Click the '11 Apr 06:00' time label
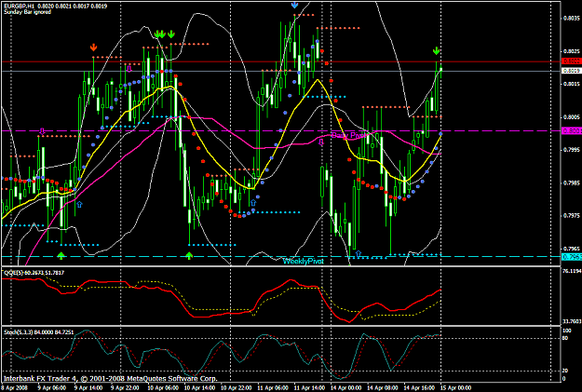This screenshot has height=392, width=582. click(x=273, y=388)
